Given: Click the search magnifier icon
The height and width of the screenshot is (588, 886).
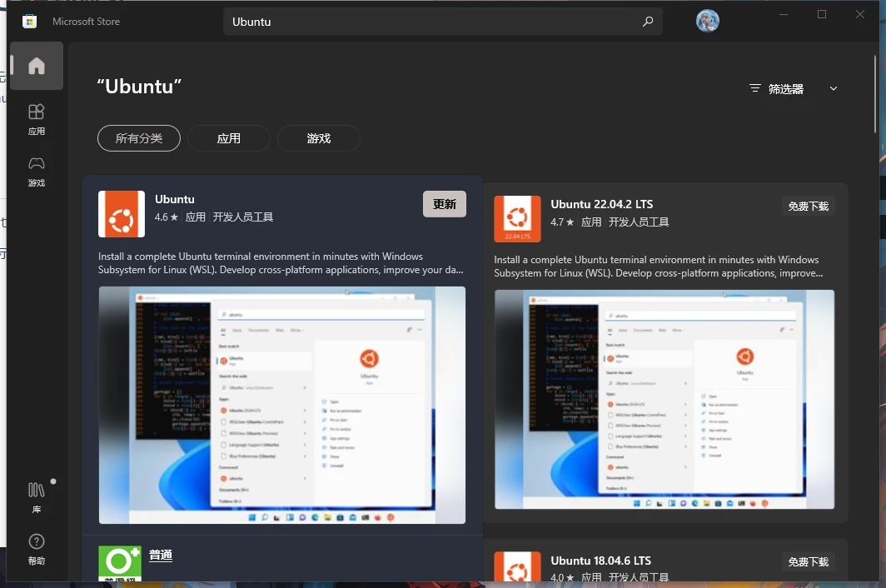Looking at the screenshot, I should pos(648,22).
